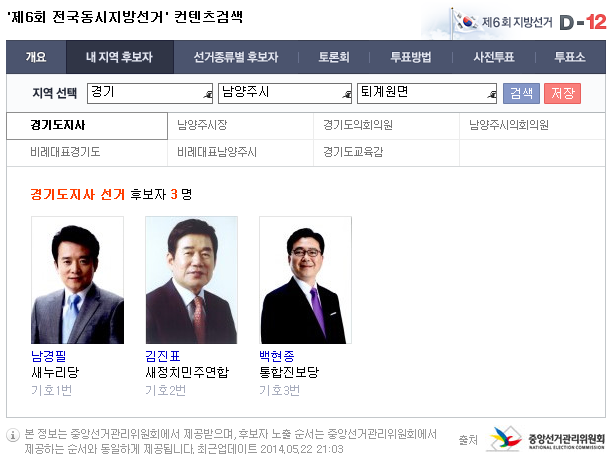
Task: Click the 경기도지사 선거 후보자 heading
Action: click(x=111, y=194)
